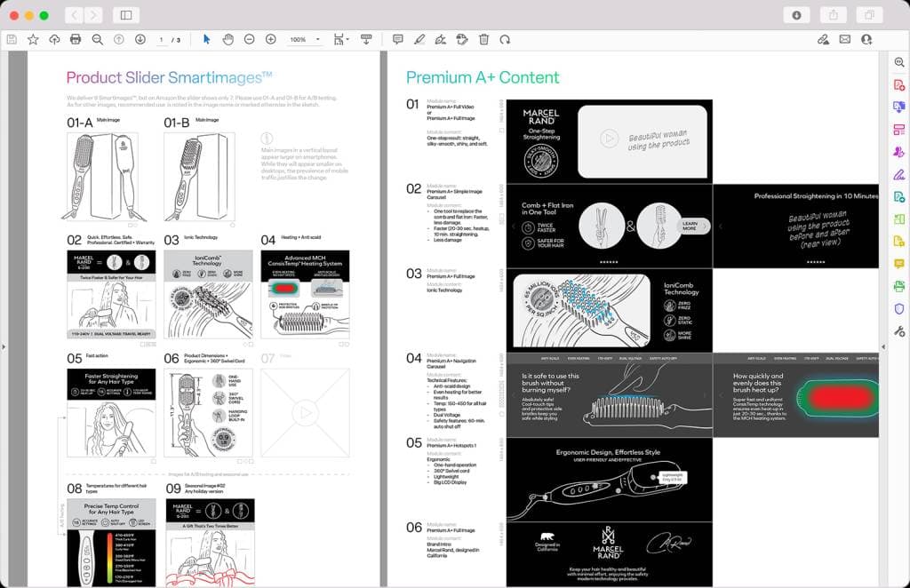
Task: Click the video play placeholder in module 01
Action: 609,139
